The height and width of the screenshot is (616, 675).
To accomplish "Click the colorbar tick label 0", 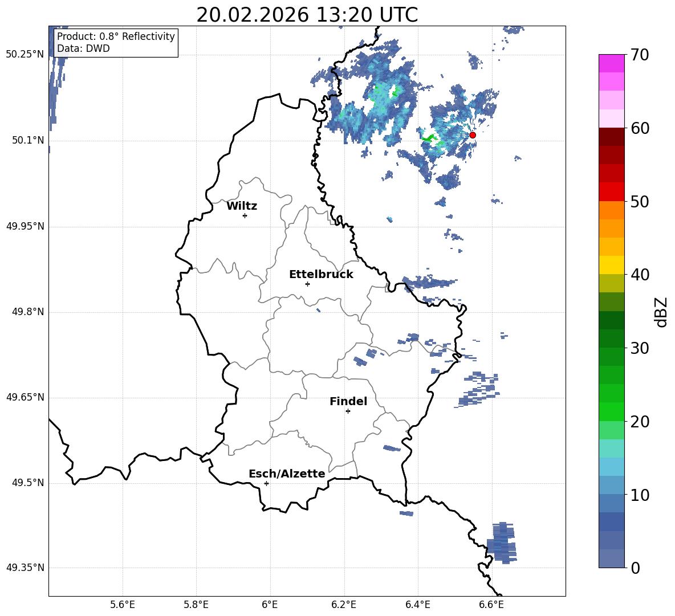I will pos(635,568).
